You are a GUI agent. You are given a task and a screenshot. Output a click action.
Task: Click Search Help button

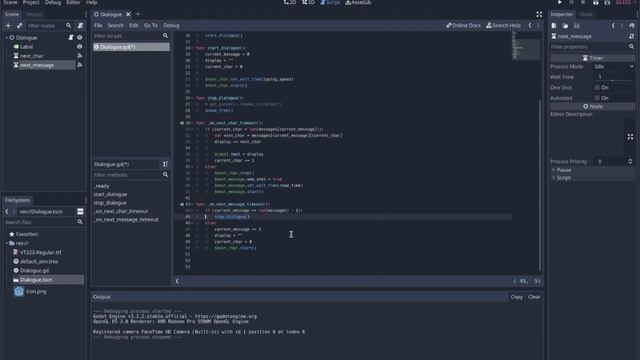(x=503, y=25)
